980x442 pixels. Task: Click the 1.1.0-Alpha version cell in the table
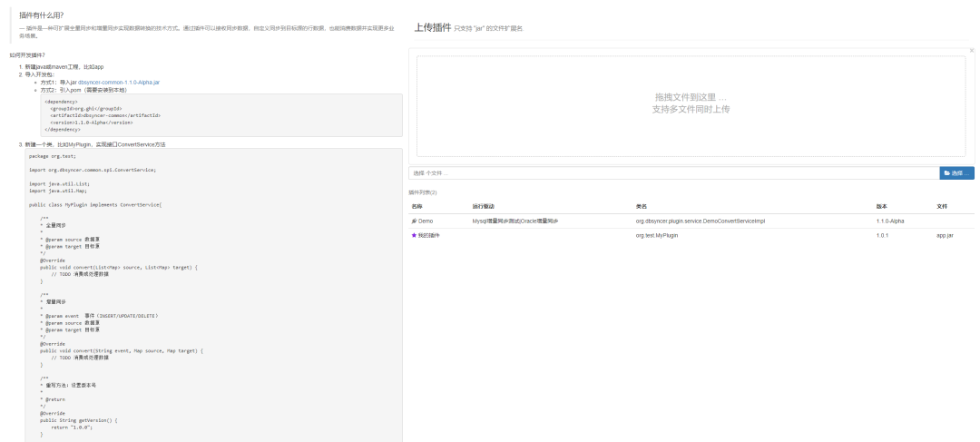891,221
